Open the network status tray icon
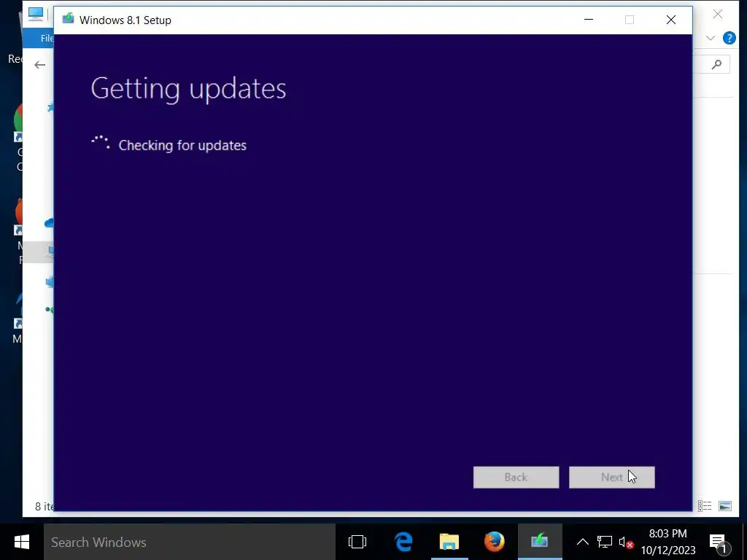 coord(605,542)
